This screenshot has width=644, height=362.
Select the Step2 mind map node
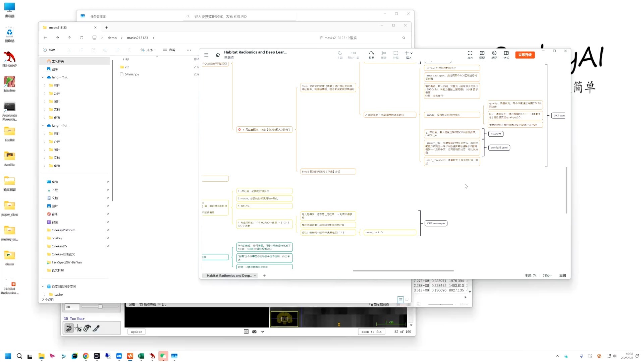point(328,172)
